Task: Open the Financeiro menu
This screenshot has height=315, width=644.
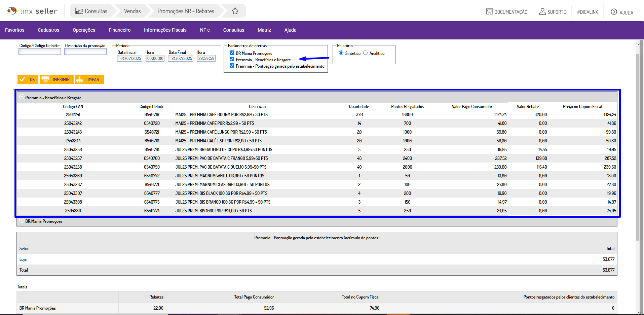Action: coord(119,30)
